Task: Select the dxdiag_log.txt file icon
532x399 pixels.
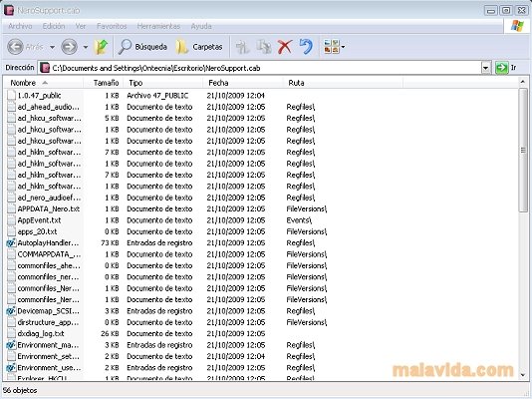Action: pyautogui.click(x=11, y=334)
